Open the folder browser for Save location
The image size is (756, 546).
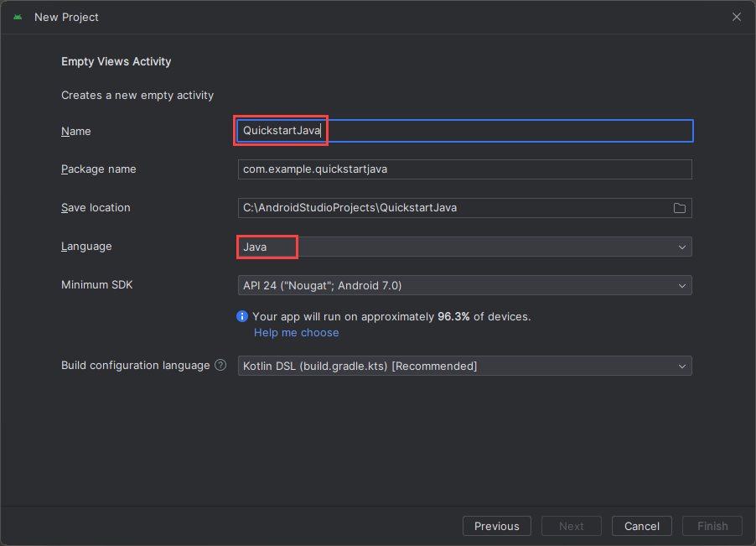[x=680, y=208]
